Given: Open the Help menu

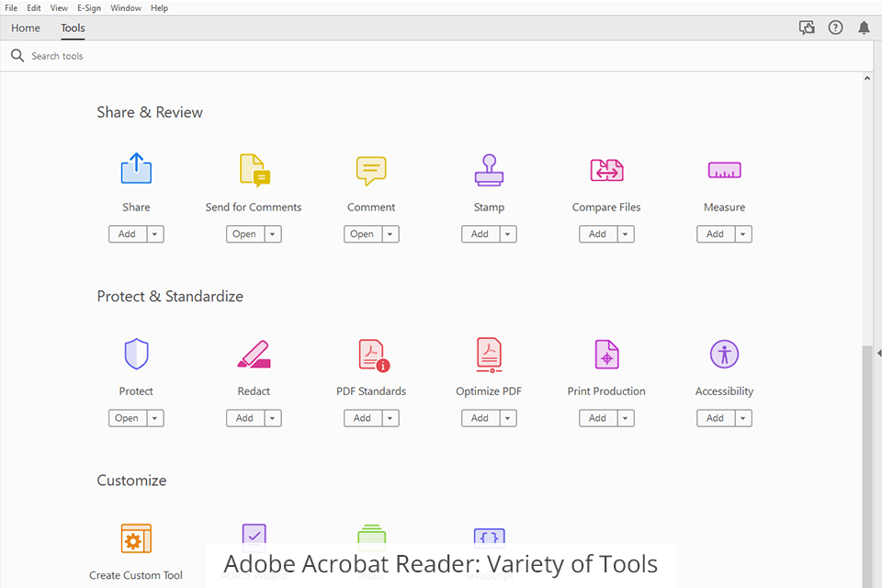Looking at the screenshot, I should point(159,8).
